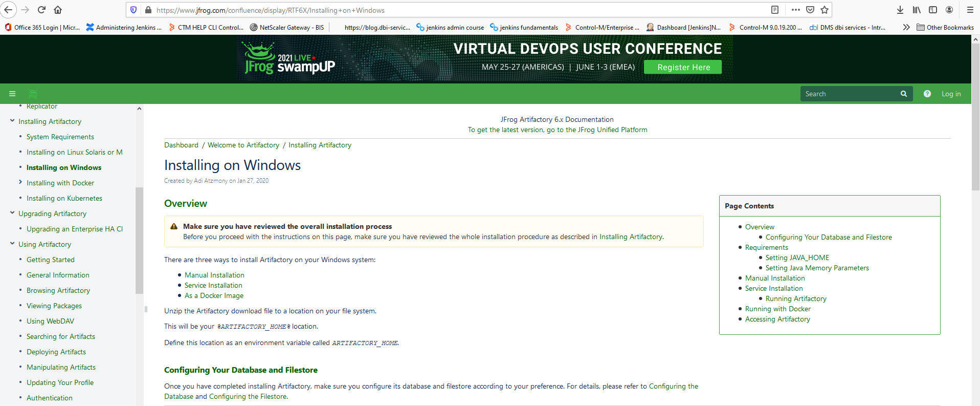Open the jenkins admin course bookmark
The height and width of the screenshot is (406, 980).
click(450, 27)
